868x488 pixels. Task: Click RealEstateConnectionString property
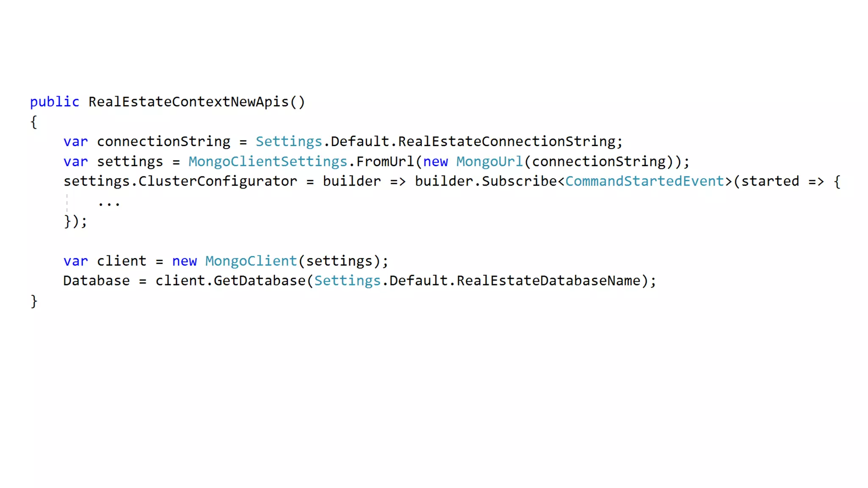[x=507, y=141]
